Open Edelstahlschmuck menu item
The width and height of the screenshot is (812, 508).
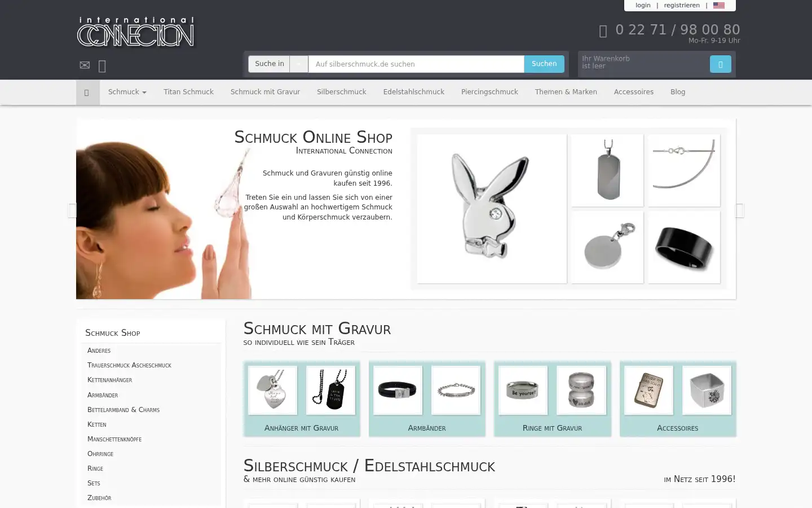(x=413, y=92)
